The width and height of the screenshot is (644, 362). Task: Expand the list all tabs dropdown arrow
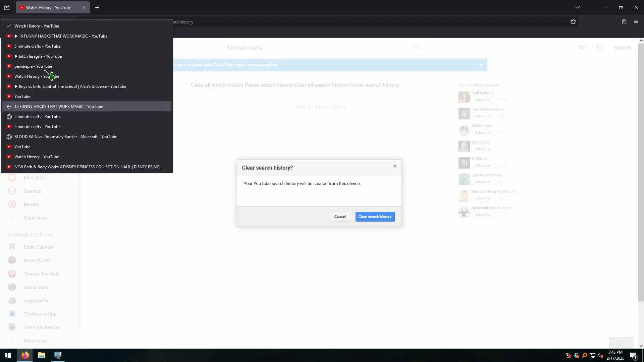(x=577, y=7)
